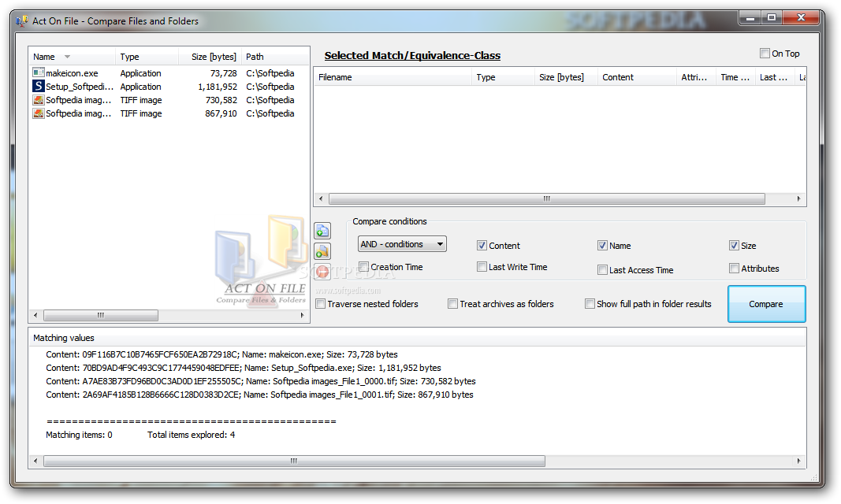Click Matching values scroll right arrow
The image size is (841, 504).
798,461
